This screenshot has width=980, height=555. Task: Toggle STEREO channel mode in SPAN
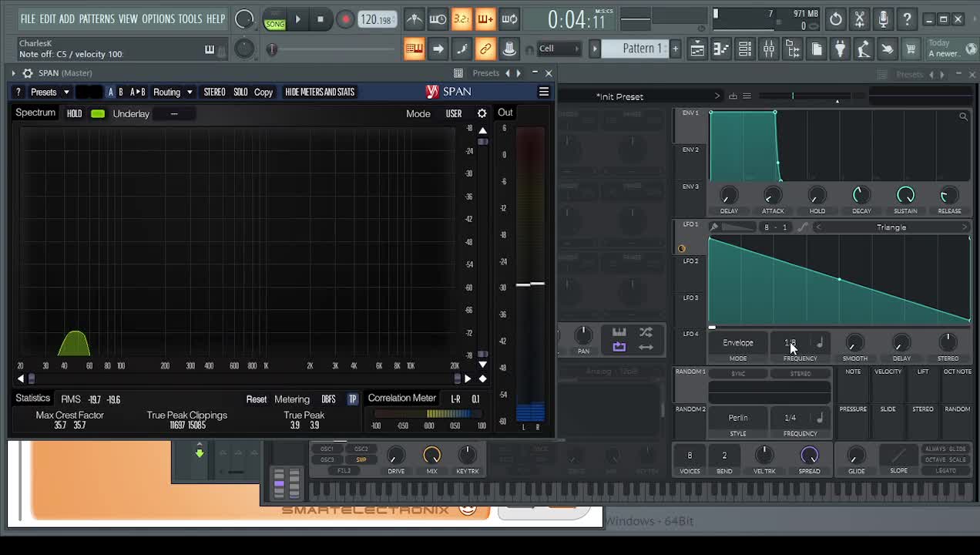coord(214,92)
